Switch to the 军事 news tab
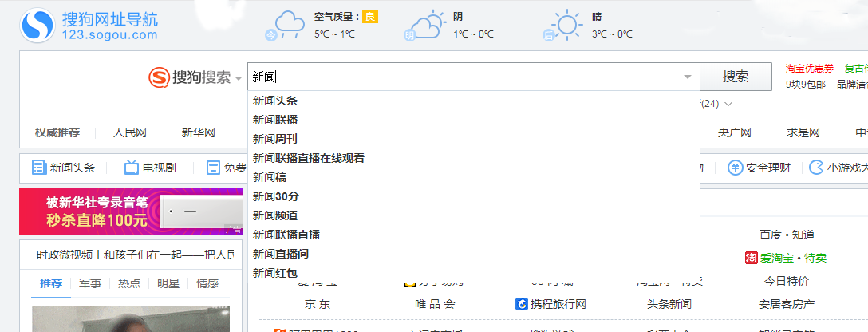Image resolution: width=868 pixels, height=332 pixels. (x=90, y=283)
